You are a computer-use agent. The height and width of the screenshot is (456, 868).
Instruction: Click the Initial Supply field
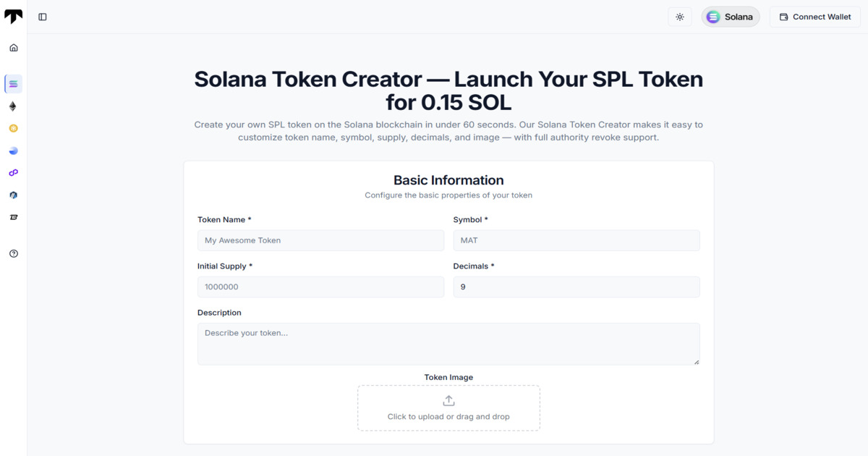pyautogui.click(x=320, y=287)
